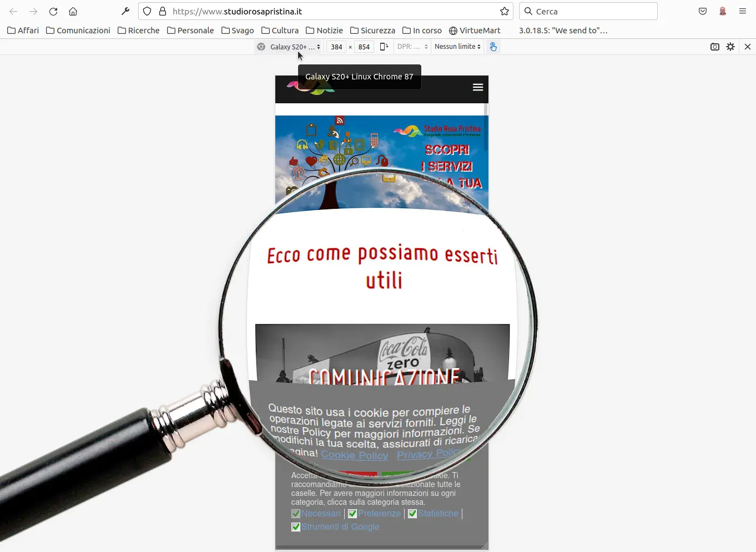Open the Preferenze category info link
This screenshot has height=552, width=756.
tap(379, 514)
